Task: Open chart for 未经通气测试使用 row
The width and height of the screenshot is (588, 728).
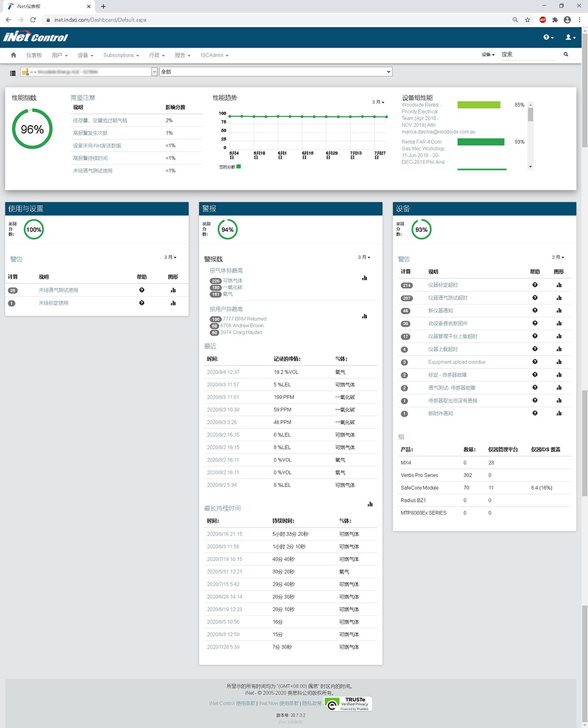Action: tap(173, 290)
